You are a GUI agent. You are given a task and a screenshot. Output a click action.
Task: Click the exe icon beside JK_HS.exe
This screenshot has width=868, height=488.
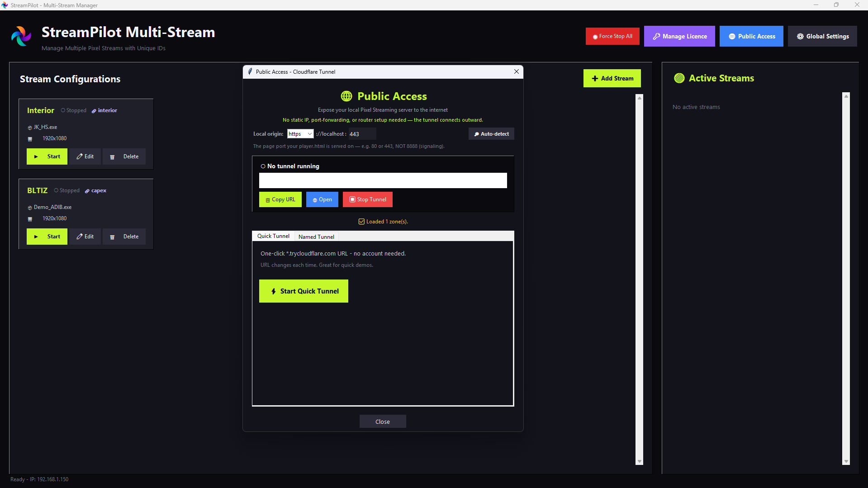30,128
